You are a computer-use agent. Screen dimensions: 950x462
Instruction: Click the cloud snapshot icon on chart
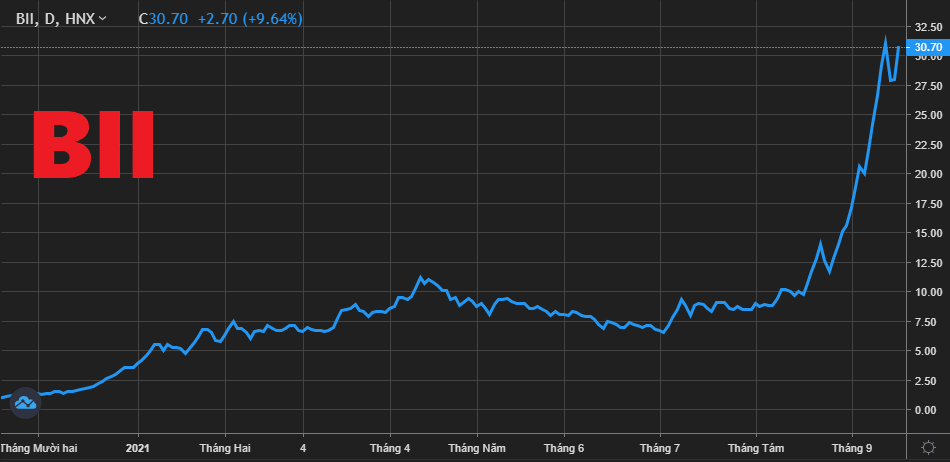point(25,403)
